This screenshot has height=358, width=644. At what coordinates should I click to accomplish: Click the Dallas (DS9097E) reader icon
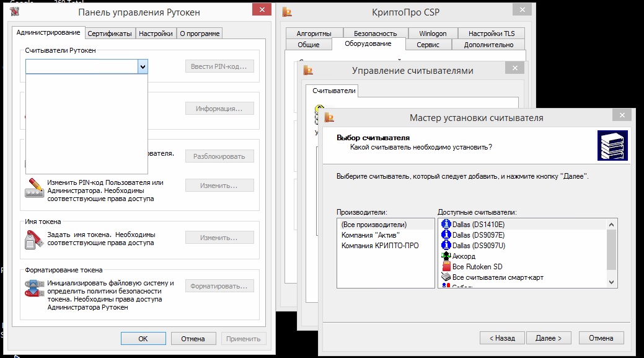[446, 235]
